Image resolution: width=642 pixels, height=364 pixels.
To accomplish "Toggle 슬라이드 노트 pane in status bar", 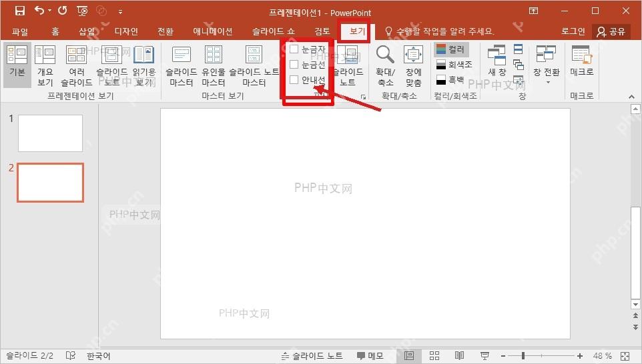I will (x=312, y=356).
